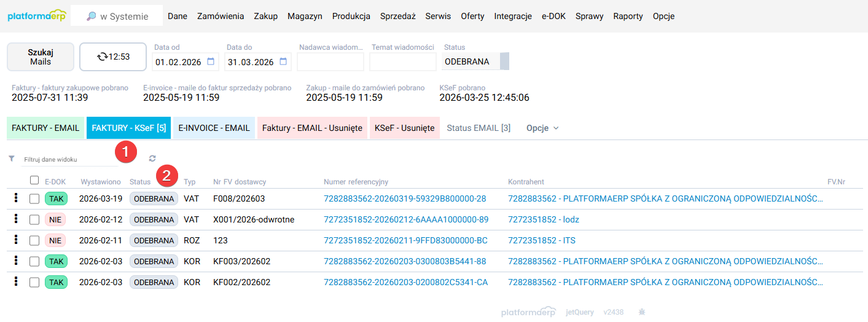Open the Status ODEBRANA dropdown
The height and width of the screenshot is (322, 868).
(x=475, y=61)
